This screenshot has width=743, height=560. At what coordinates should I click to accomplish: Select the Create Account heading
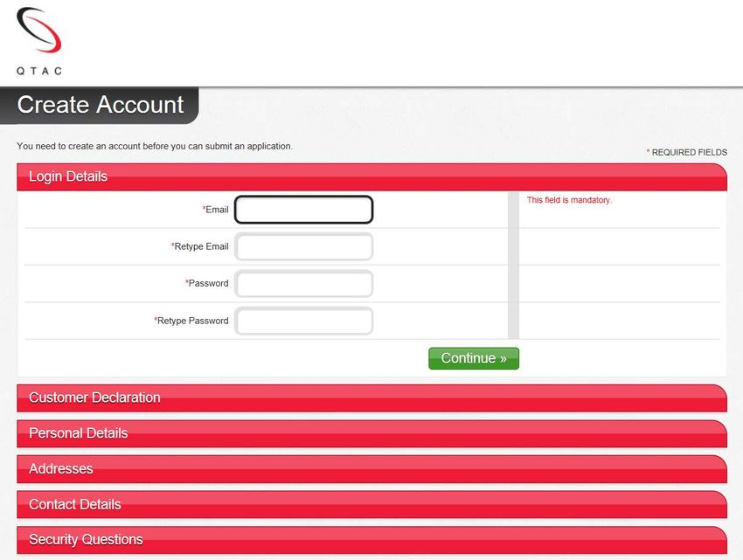pos(101,105)
